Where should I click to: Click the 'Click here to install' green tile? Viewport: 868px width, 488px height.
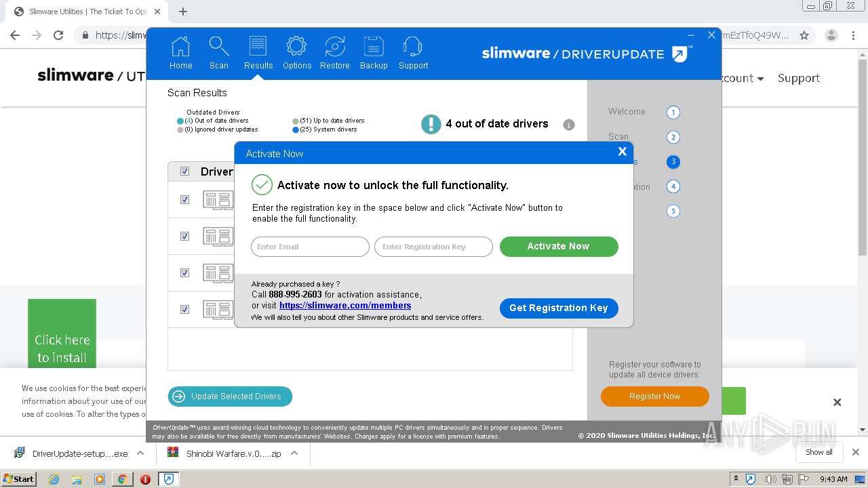tap(62, 333)
